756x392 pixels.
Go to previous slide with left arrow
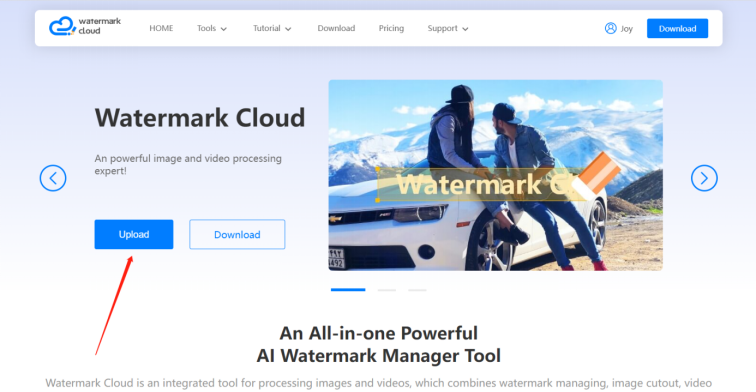[x=53, y=178]
